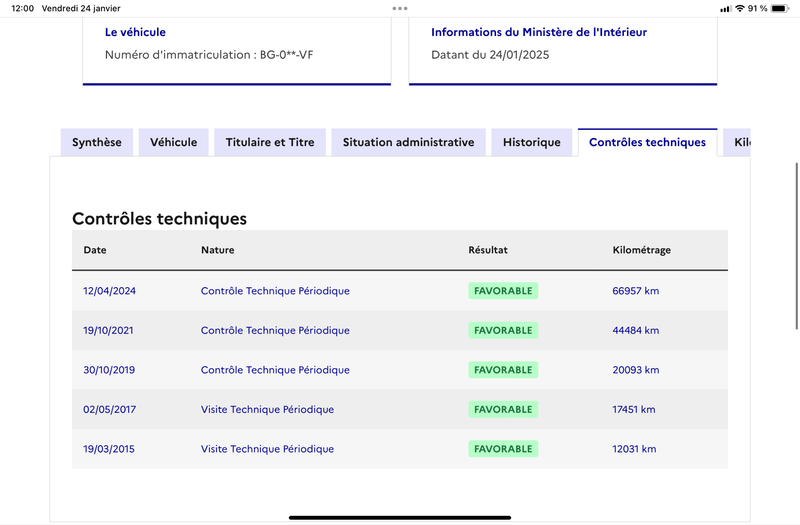Tap the 91 % battery percentage

pyautogui.click(x=758, y=8)
